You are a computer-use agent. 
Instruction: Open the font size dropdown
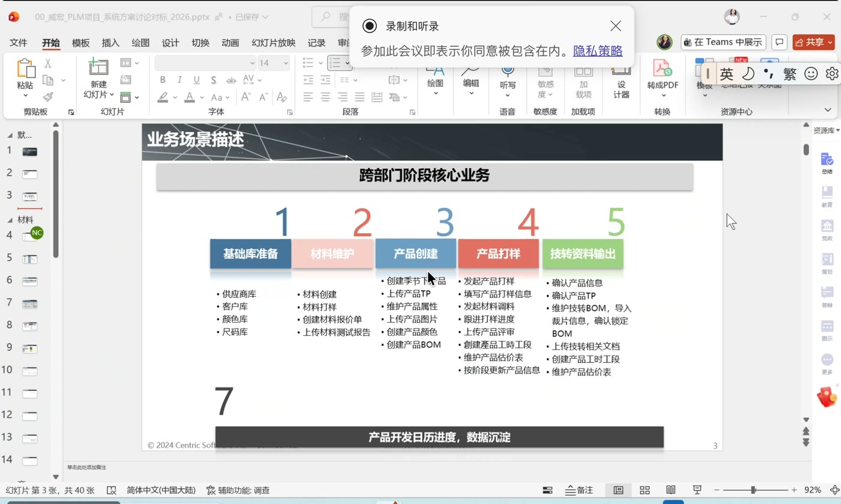point(286,63)
